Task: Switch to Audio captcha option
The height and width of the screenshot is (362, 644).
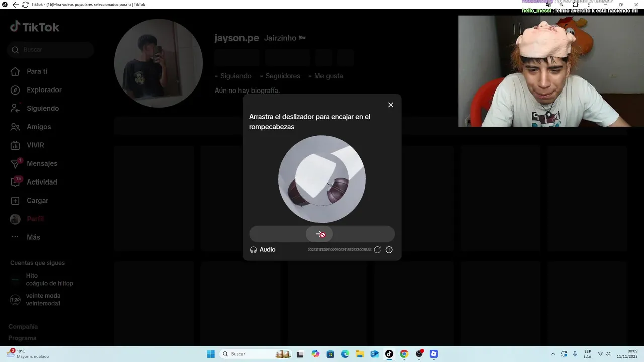Action: tap(263, 250)
